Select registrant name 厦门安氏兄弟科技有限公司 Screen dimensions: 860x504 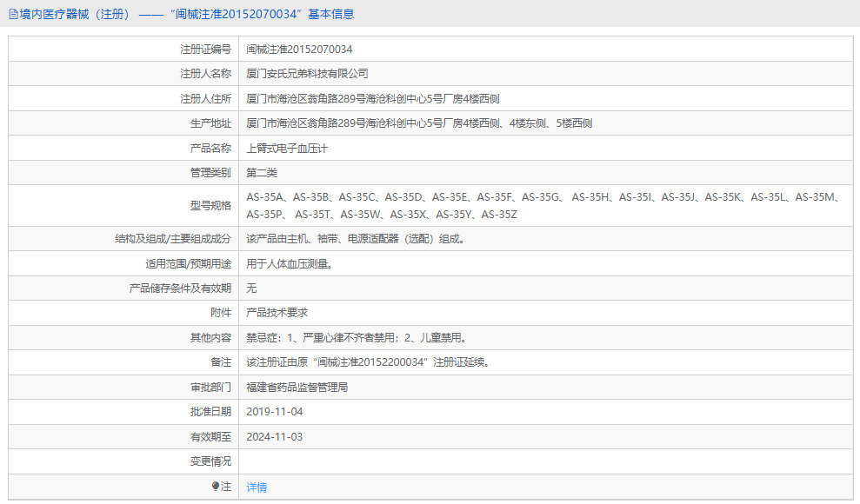point(307,73)
